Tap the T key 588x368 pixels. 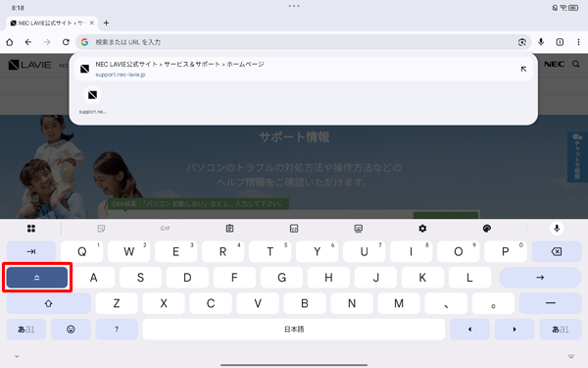270,251
